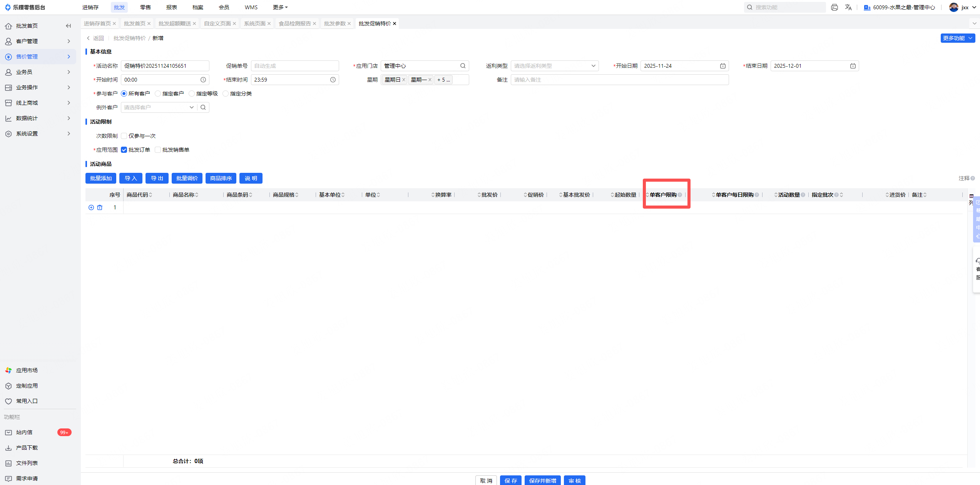Click the language translate icon
This screenshot has height=485, width=980.
[x=848, y=7]
